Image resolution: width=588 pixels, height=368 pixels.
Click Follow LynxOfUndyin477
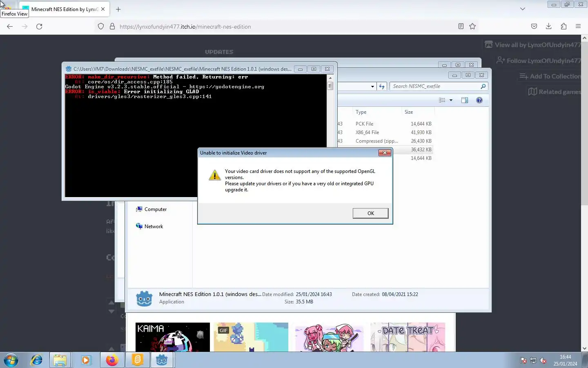(539, 61)
